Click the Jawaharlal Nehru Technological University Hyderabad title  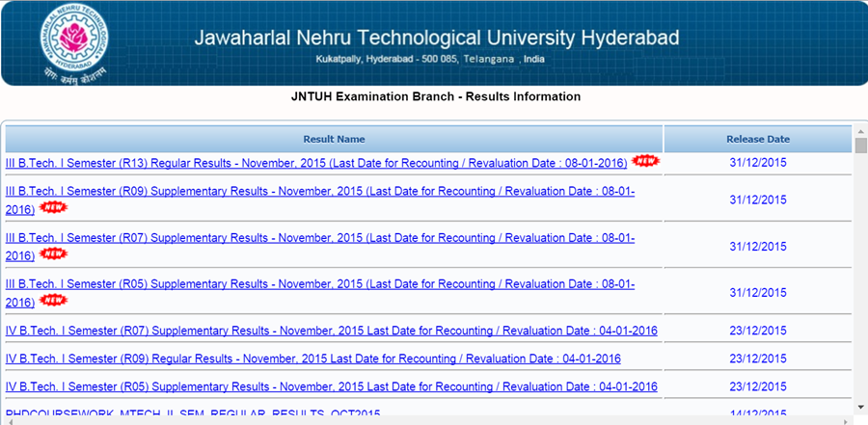click(437, 39)
